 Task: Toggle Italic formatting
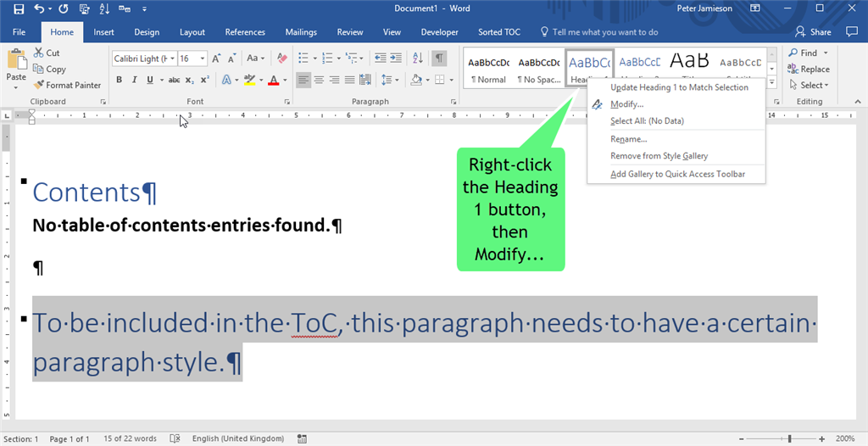(x=135, y=81)
